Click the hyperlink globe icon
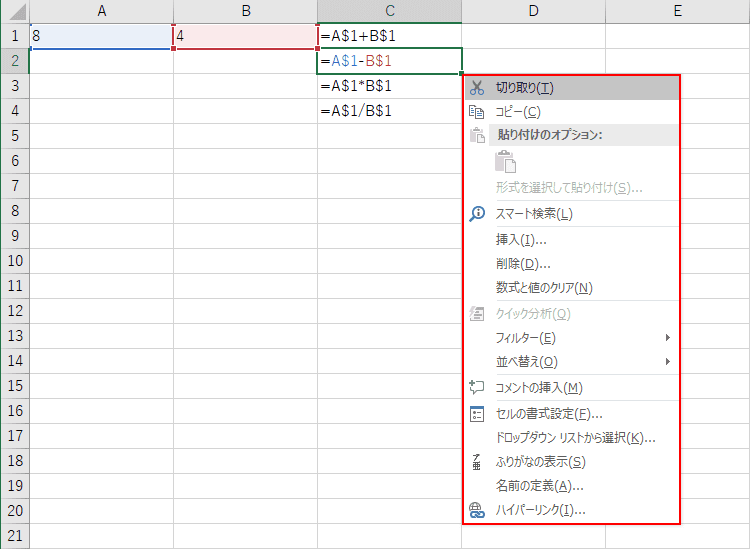The width and height of the screenshot is (750, 549). click(x=476, y=510)
